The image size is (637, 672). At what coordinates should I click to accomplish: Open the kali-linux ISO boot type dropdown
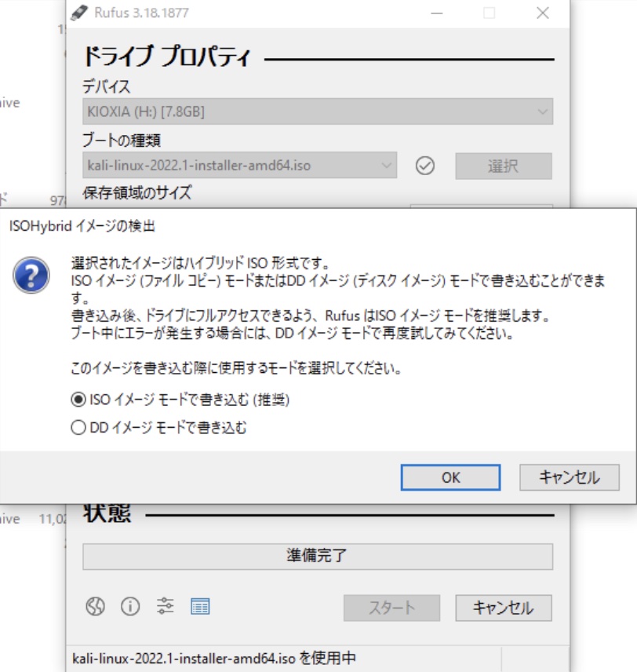click(239, 165)
